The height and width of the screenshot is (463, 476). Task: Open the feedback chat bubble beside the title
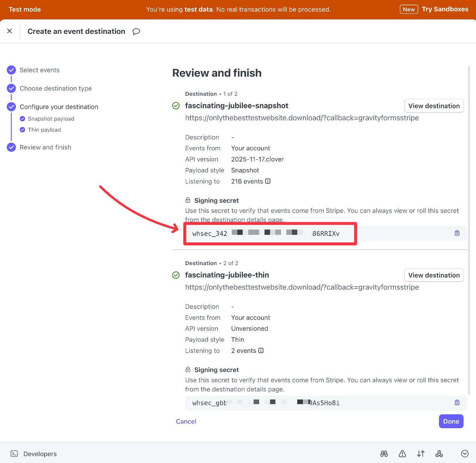(x=136, y=31)
